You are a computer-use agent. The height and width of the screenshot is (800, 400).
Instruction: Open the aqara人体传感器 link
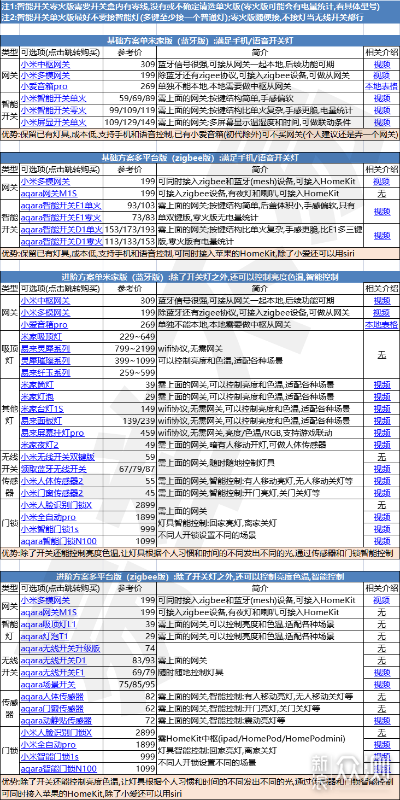click(x=52, y=696)
